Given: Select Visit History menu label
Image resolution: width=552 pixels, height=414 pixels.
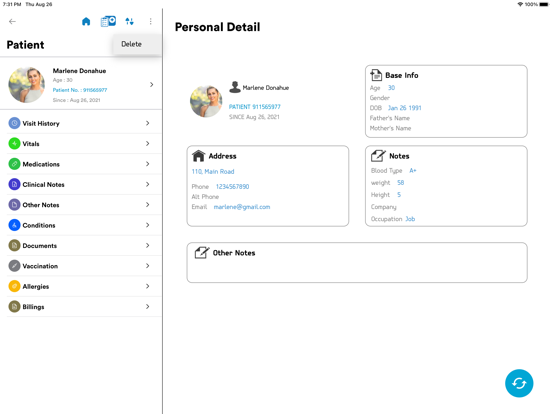Looking at the screenshot, I should click(41, 124).
